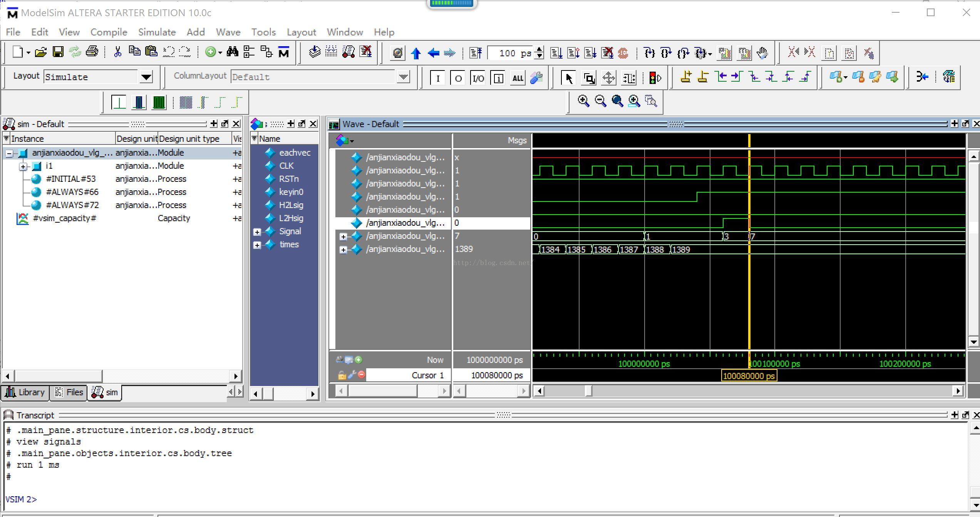Screen dimensions: 980x517
Task: Expand the Signal object in Name list
Action: click(x=257, y=232)
